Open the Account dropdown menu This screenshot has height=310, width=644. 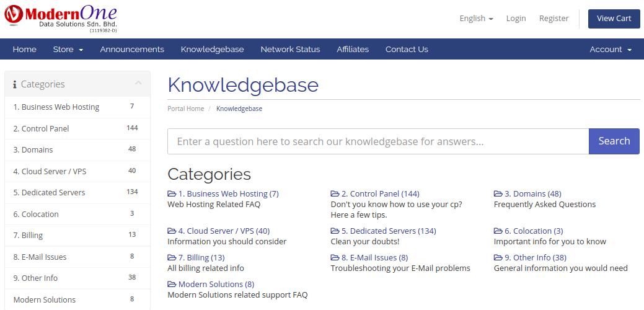[x=611, y=49]
